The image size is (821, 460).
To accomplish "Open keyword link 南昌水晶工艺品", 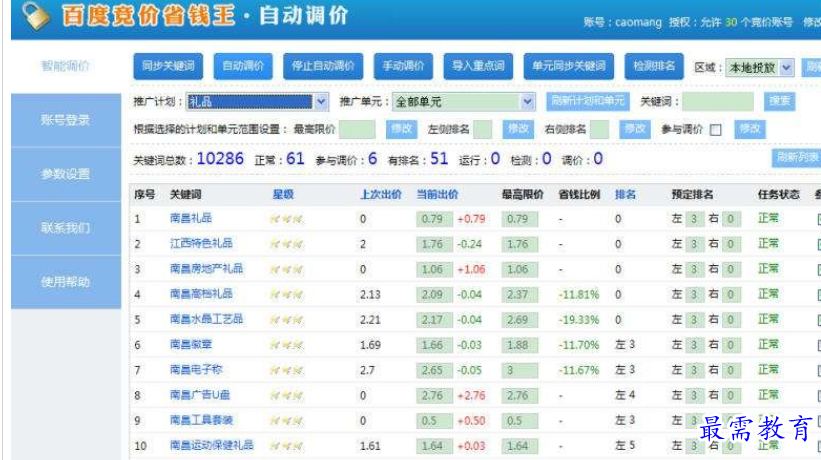I will tap(206, 319).
